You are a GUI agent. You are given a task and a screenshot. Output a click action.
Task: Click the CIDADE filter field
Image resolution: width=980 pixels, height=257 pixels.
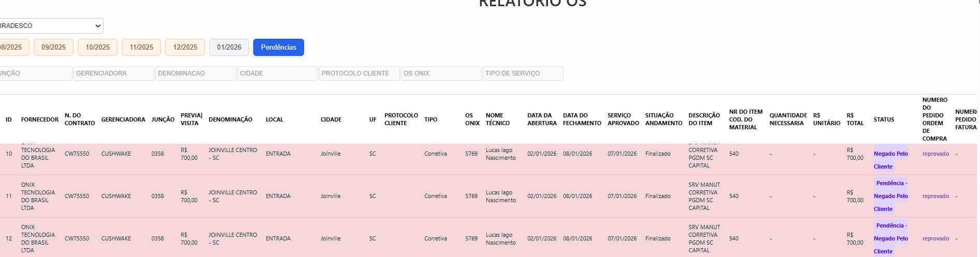(278, 73)
